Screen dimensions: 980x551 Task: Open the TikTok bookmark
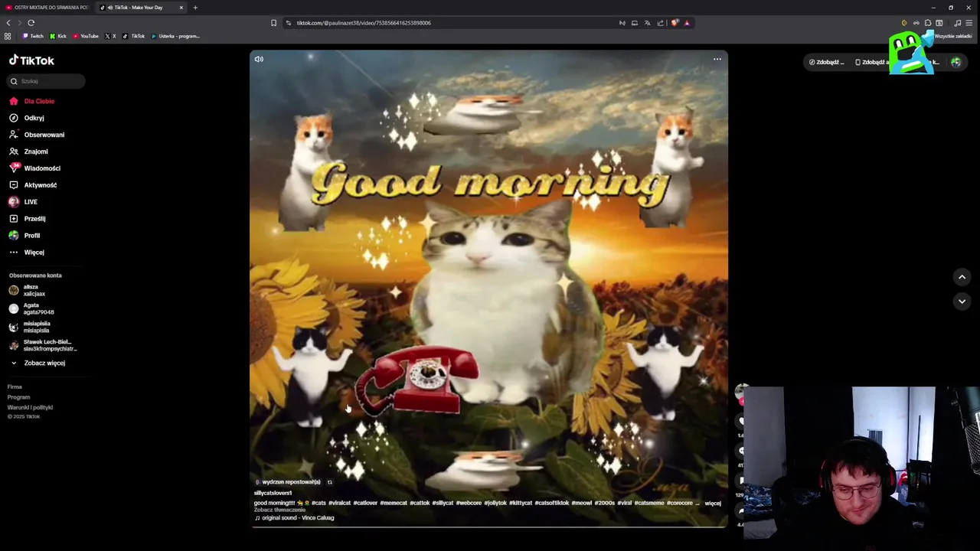pyautogui.click(x=134, y=36)
